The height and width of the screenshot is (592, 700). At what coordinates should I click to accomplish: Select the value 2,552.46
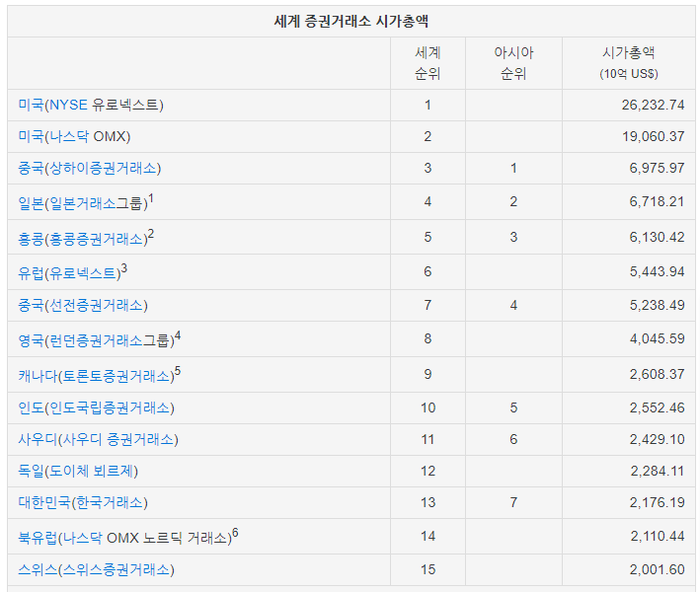coord(657,407)
